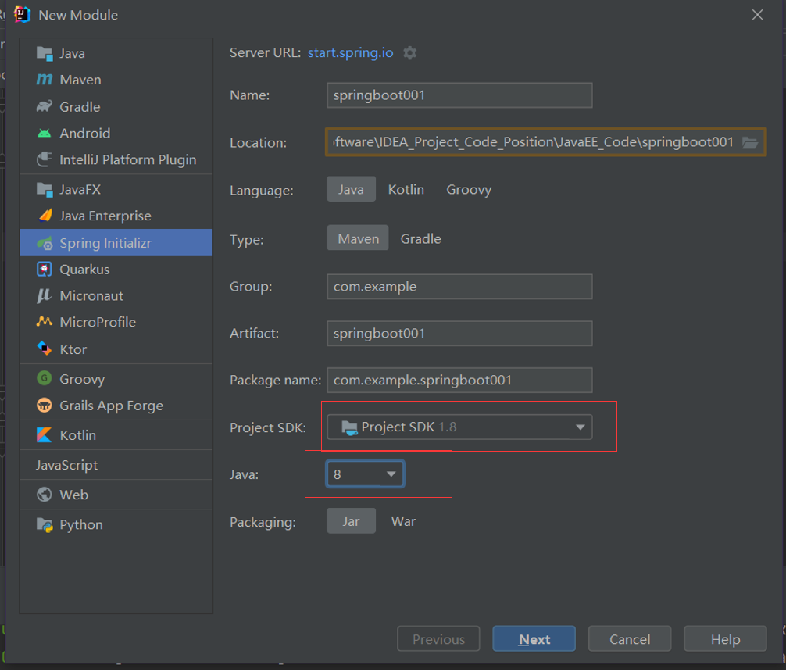
Task: Click the Ktor icon
Action: (45, 348)
